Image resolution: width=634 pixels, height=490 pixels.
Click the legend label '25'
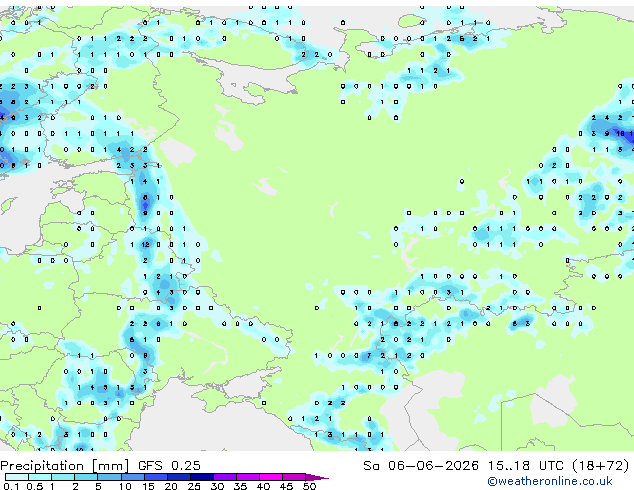point(194,486)
